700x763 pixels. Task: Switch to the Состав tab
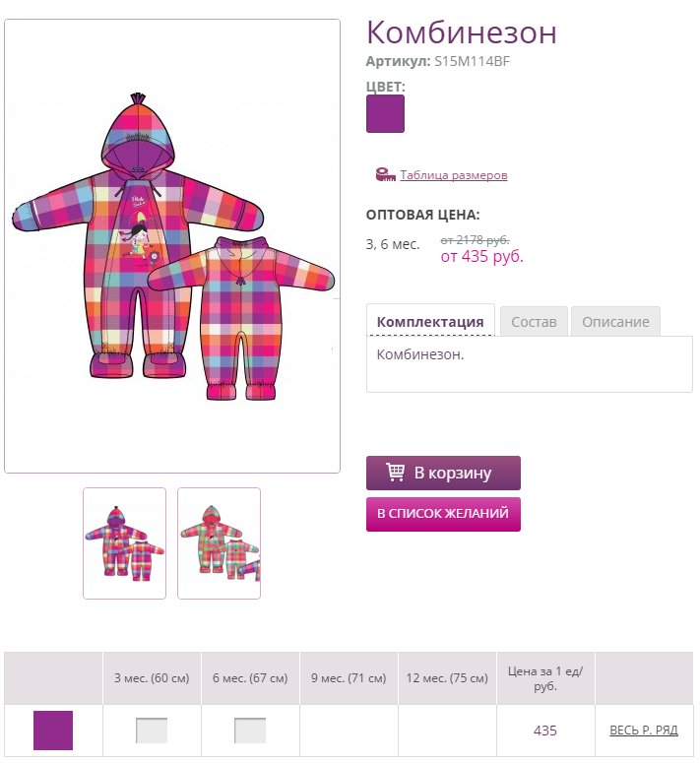(x=534, y=322)
